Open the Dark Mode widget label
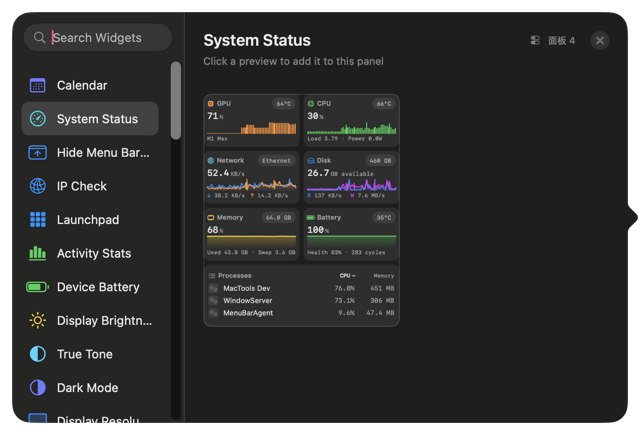640x435 pixels. [87, 387]
